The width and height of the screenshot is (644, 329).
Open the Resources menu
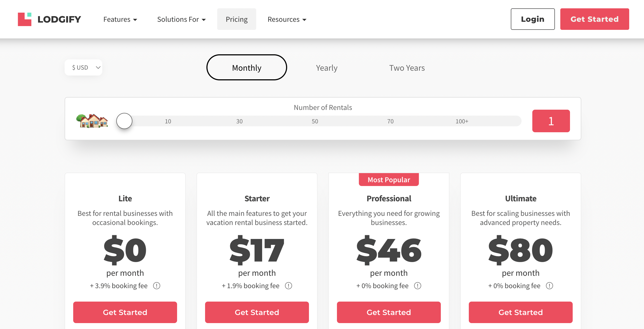click(287, 19)
